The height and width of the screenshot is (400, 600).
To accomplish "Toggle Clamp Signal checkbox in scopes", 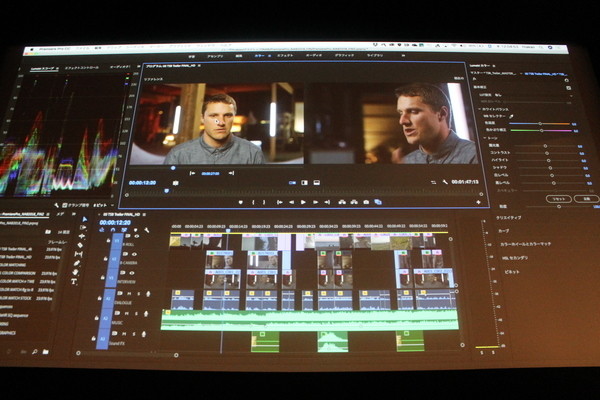I will [x=64, y=205].
